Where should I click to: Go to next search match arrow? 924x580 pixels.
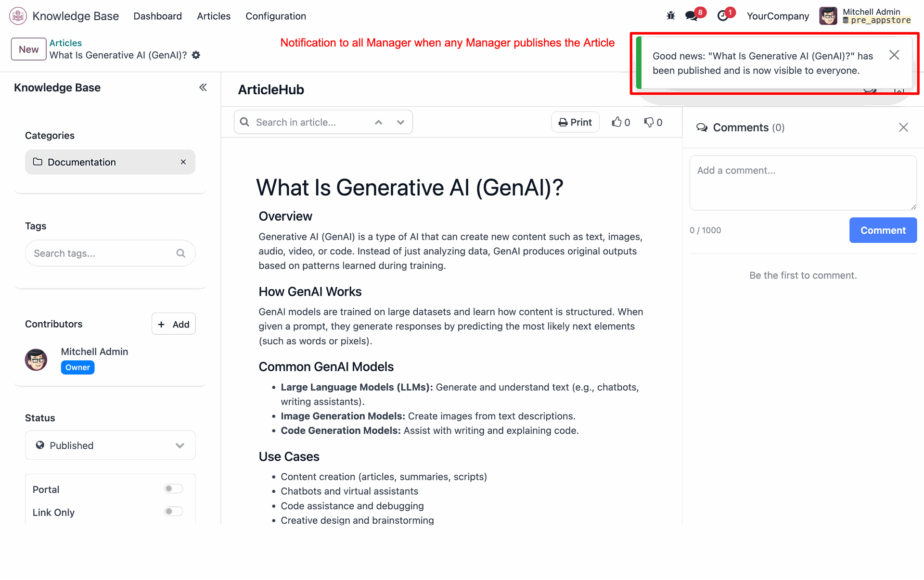click(x=400, y=122)
